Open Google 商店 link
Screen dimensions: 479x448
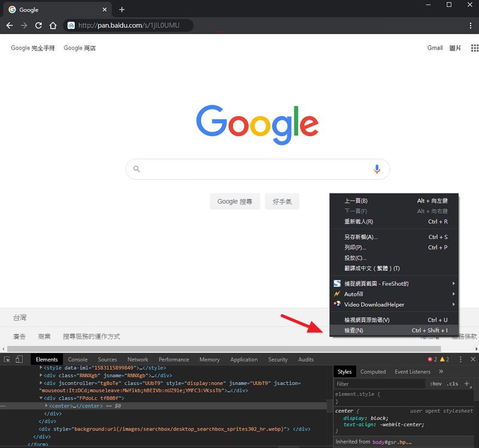coord(80,48)
